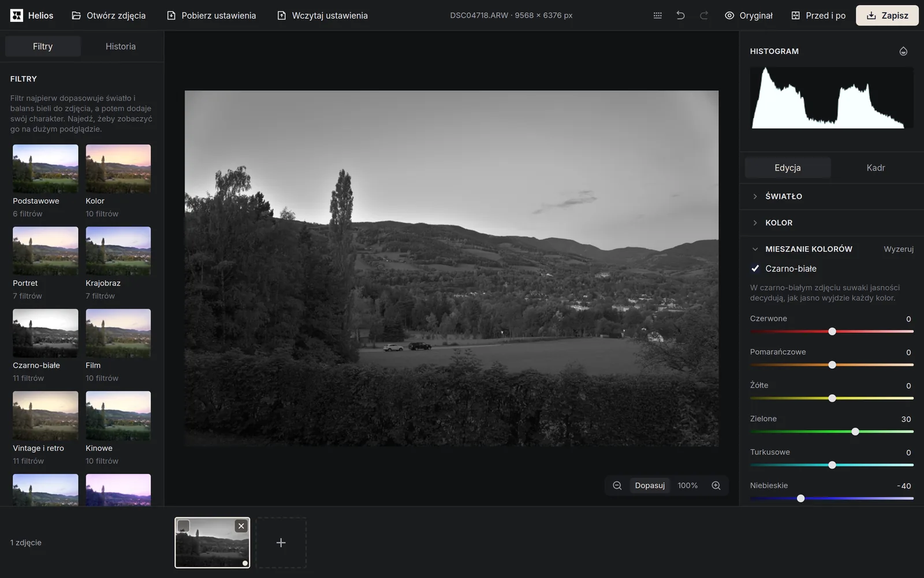Click the Zielone slider handle
924x578 pixels.
click(x=855, y=432)
